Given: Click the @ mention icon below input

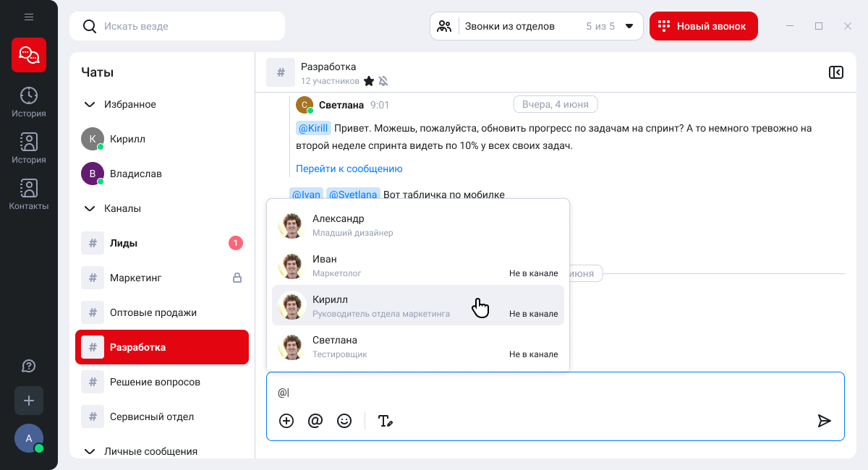Looking at the screenshot, I should (315, 421).
